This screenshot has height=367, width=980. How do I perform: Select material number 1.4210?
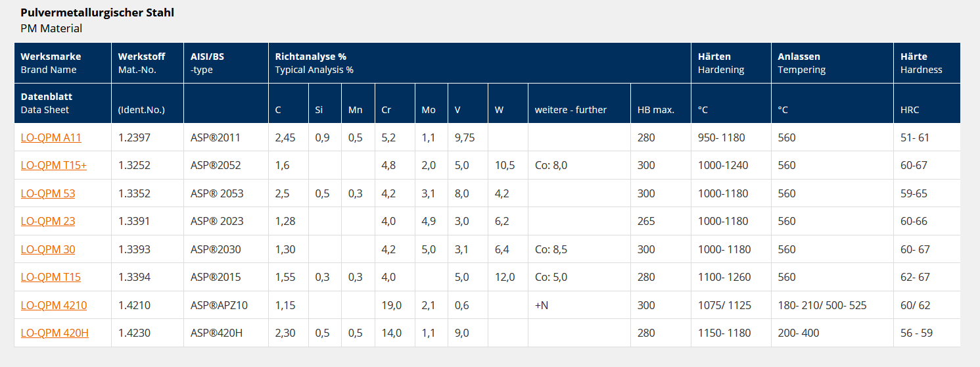134,305
